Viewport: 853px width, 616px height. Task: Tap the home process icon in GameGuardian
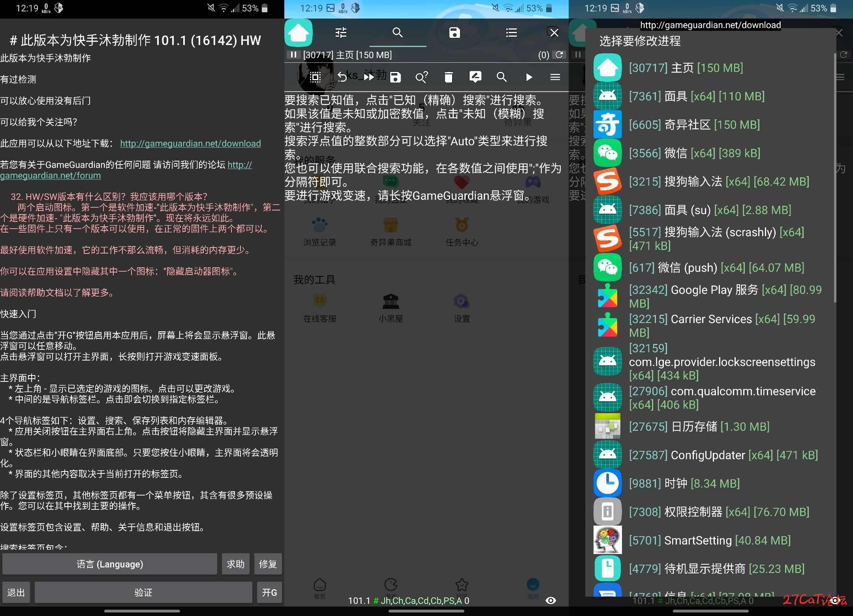tap(299, 32)
